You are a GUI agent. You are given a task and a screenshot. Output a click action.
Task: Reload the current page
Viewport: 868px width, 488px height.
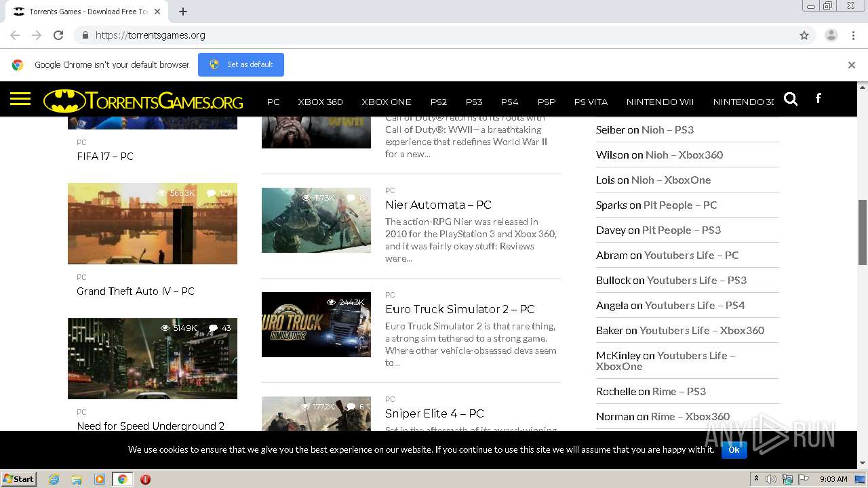(x=58, y=35)
